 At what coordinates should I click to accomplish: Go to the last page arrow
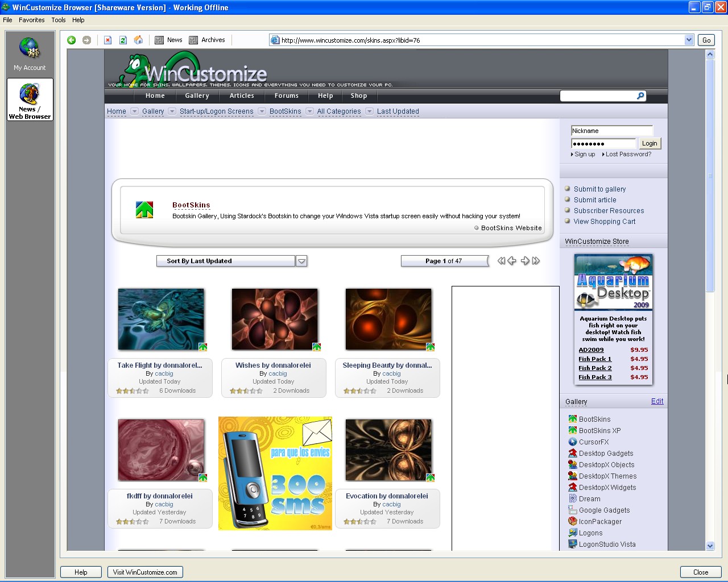tap(536, 261)
